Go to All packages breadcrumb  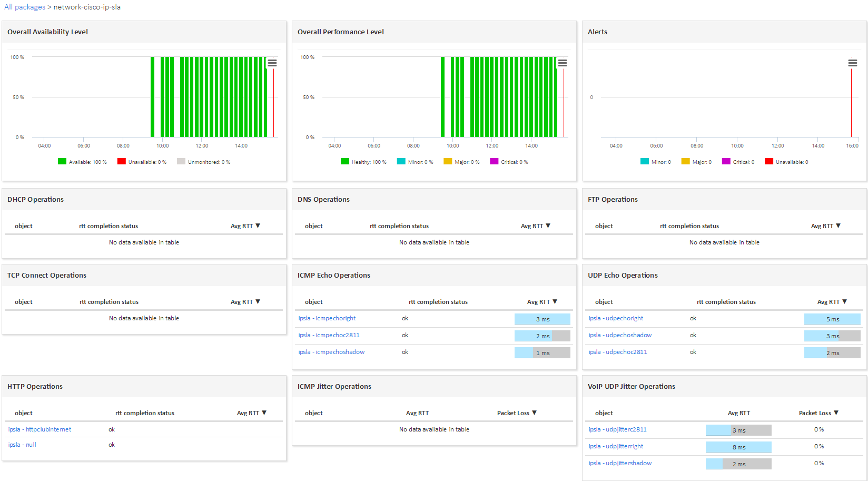[25, 7]
